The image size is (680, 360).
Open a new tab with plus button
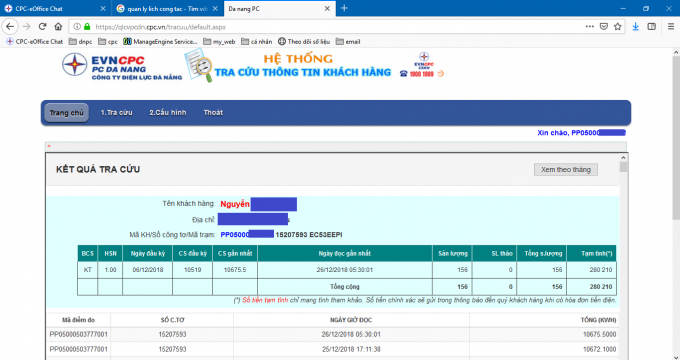point(344,8)
